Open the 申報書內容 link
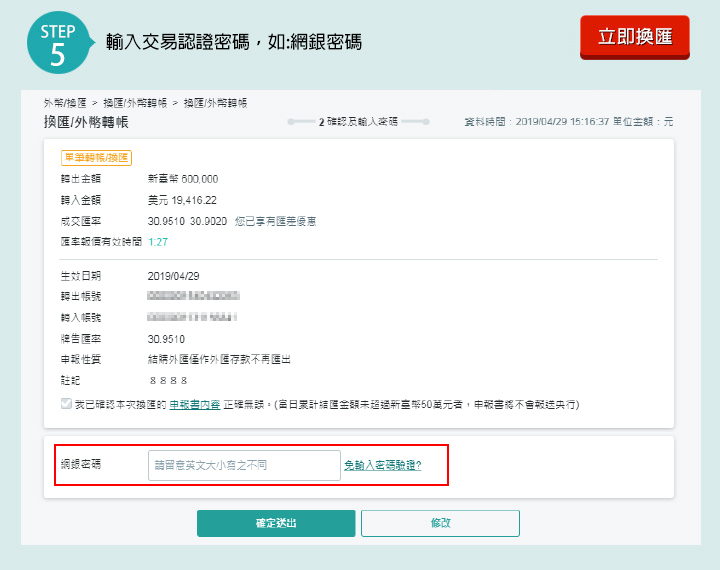Viewport: 720px width, 570px height. (193, 405)
